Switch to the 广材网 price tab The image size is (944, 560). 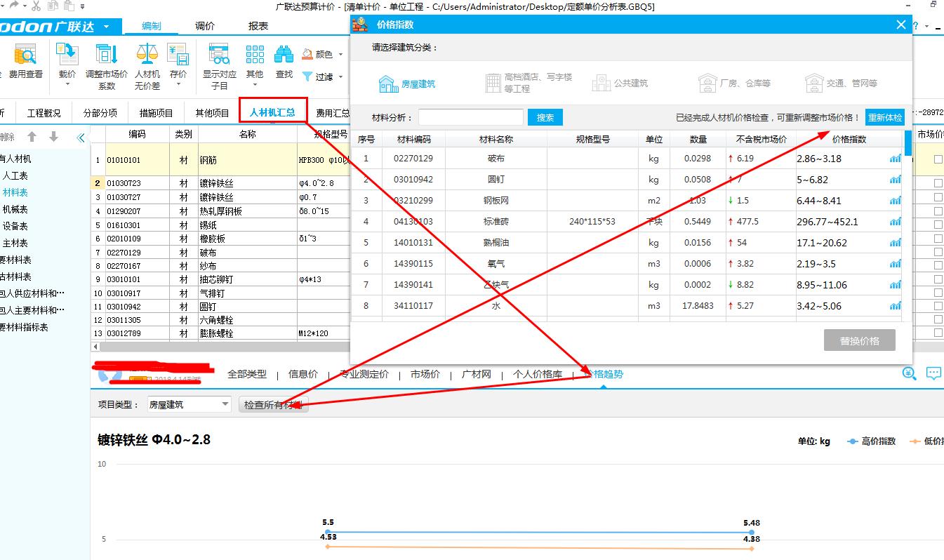click(x=477, y=374)
